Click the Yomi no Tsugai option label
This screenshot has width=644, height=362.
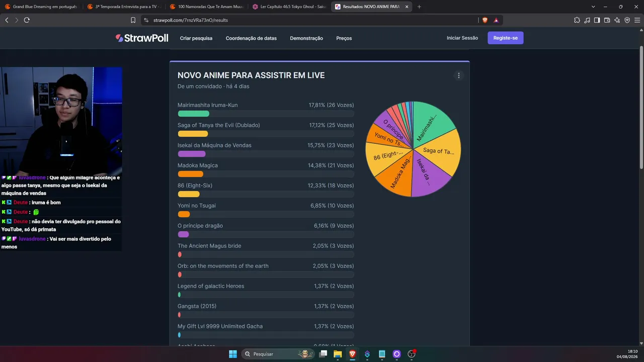click(197, 206)
